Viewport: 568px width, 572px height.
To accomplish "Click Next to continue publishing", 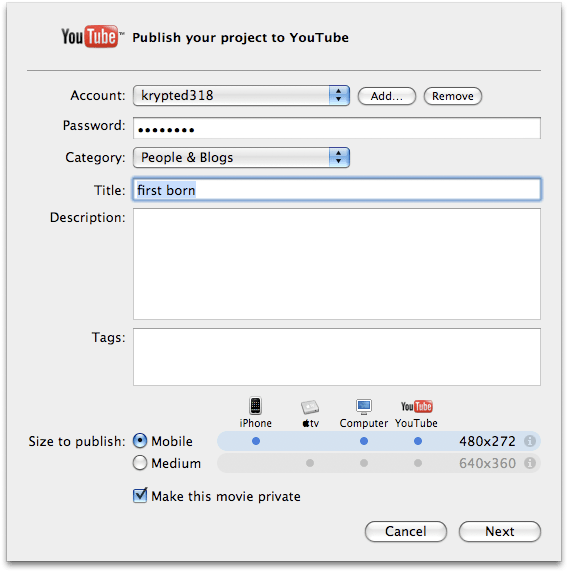I will click(x=500, y=531).
